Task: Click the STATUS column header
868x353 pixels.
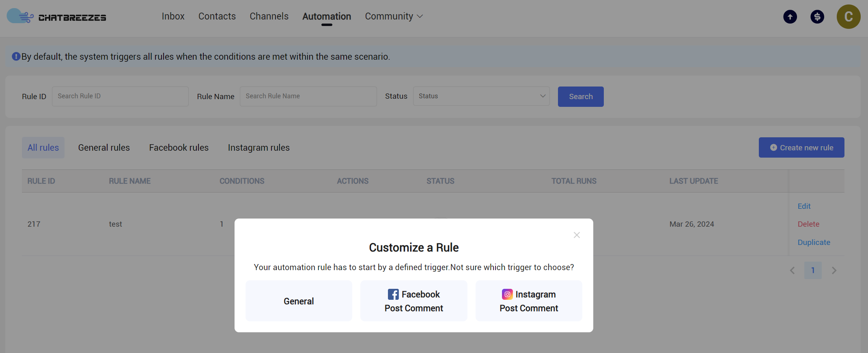Action: [x=440, y=181]
